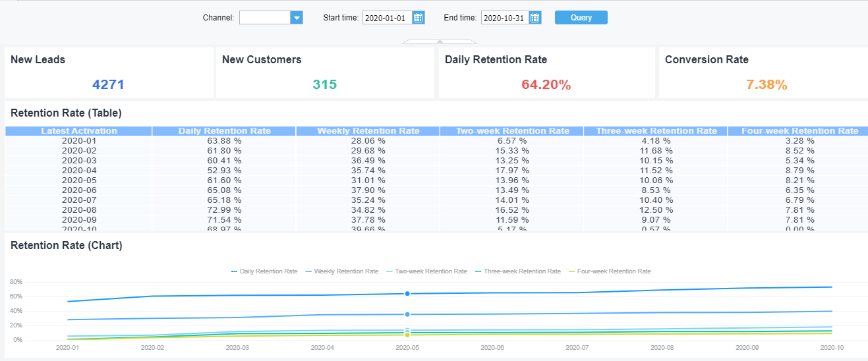Open the Start time calendar picker icon

[x=419, y=18]
